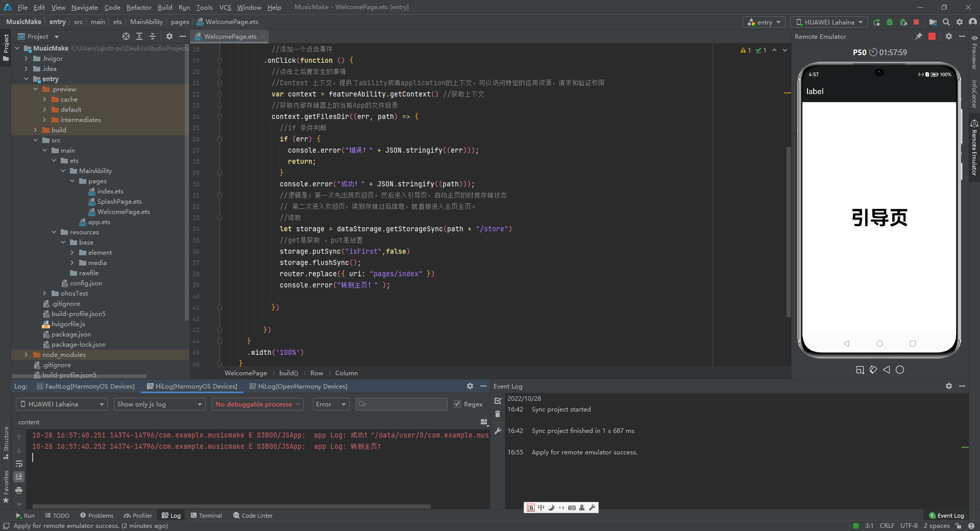This screenshot has width=980, height=531.
Task: Open the Build menu
Action: 165,7
